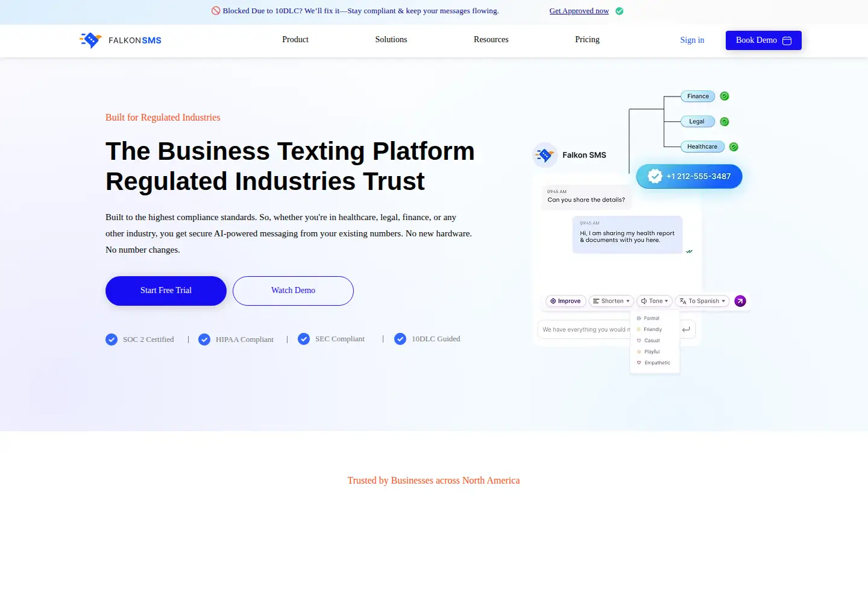Click the Falkon SMS avatar in the chat preview
Viewport: 868px width, 603px height.
coord(545,155)
